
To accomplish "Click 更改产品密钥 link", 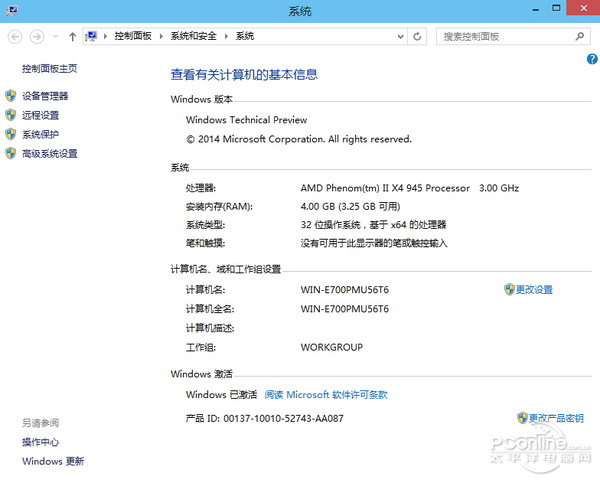I will pos(556,418).
